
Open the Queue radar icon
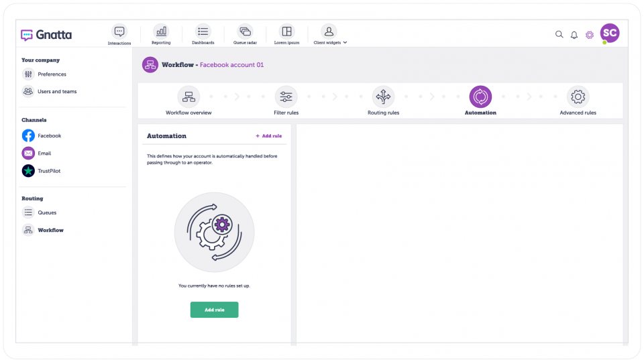245,32
